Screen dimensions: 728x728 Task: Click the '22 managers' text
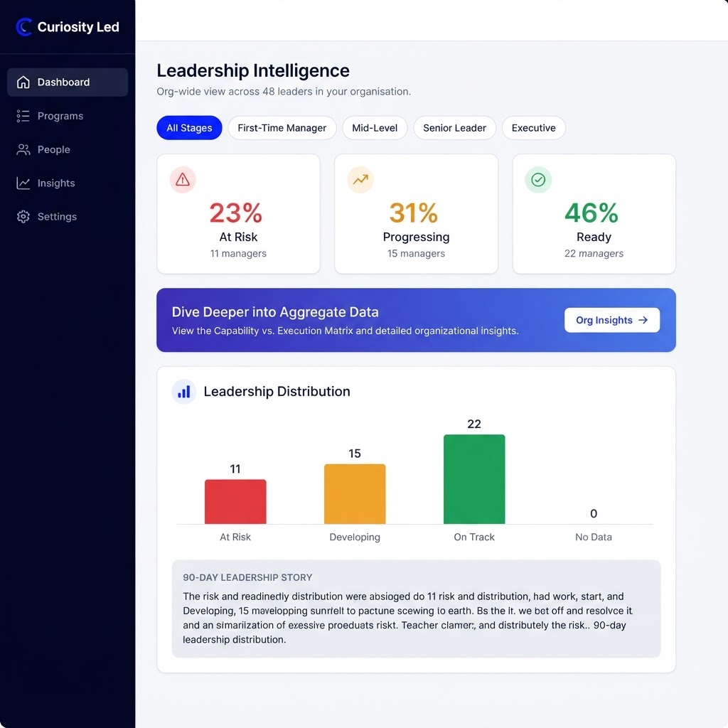coord(594,254)
